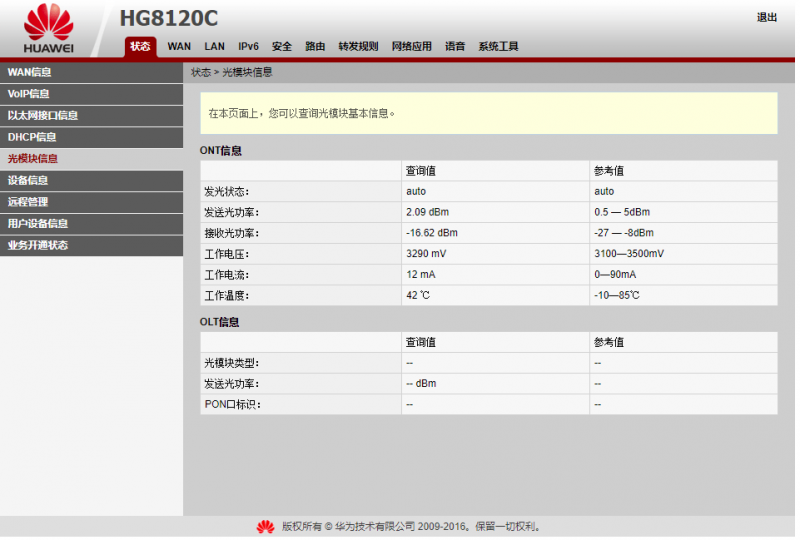Click the PON口标识 row label
This screenshot has height=540, width=800.
(x=233, y=404)
